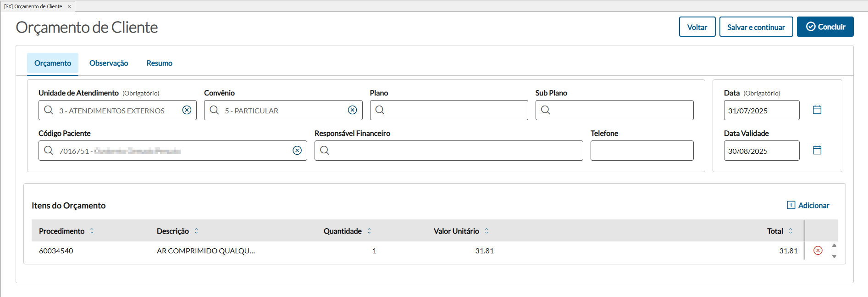The height and width of the screenshot is (297, 868).
Task: Click the Responsável Financeiro search icon
Action: 325,151
